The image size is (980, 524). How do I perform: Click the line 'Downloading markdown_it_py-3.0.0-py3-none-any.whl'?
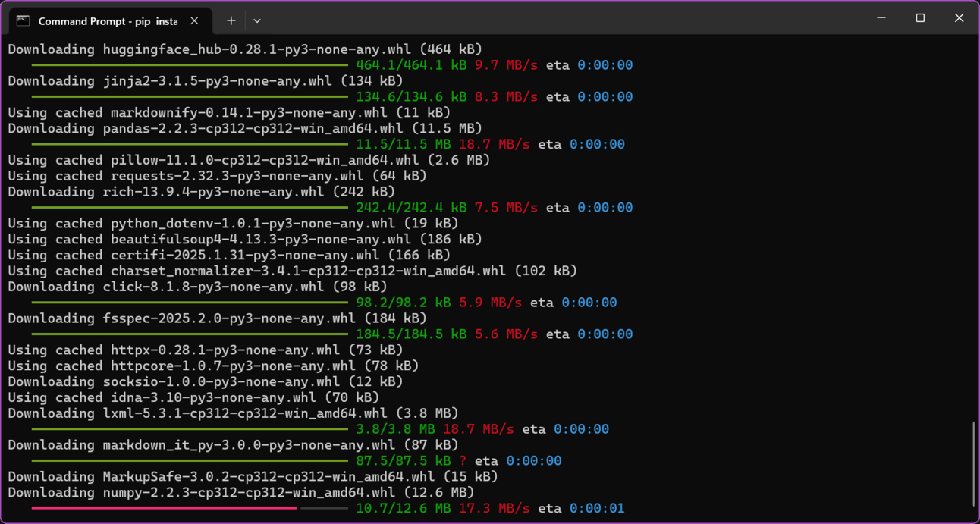[233, 445]
